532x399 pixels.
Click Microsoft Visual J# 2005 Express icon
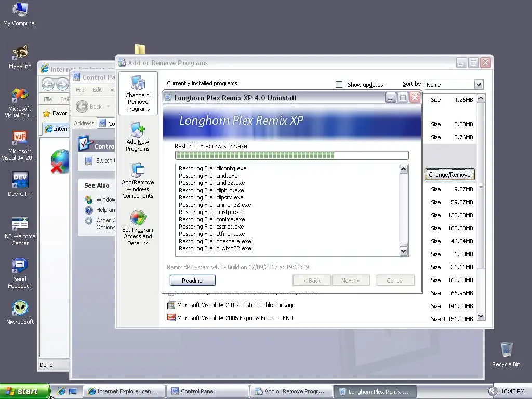(171, 317)
